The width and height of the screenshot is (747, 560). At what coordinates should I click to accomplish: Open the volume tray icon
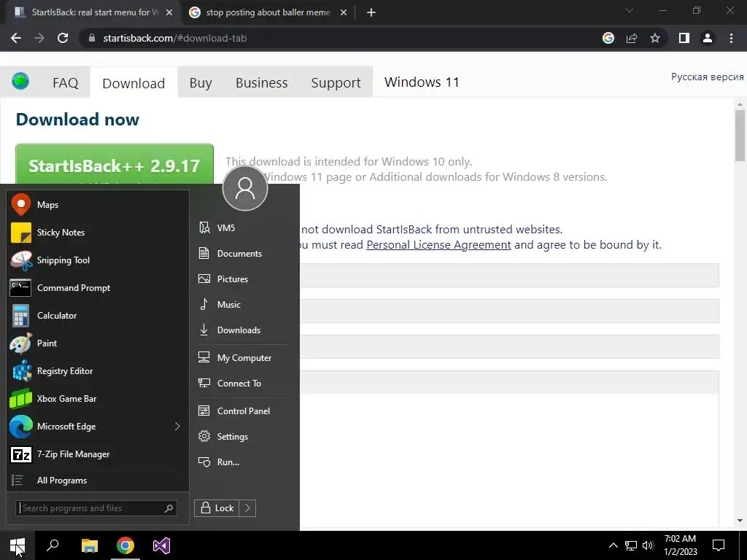[648, 545]
